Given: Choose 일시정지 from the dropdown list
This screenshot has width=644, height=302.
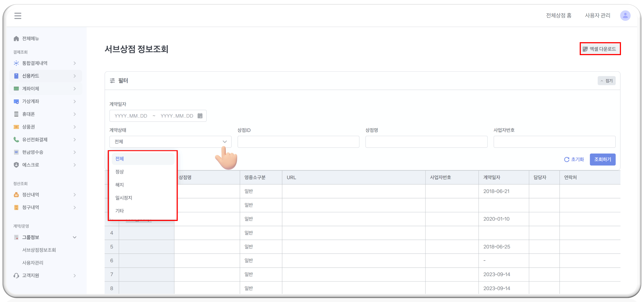Looking at the screenshot, I should click(x=124, y=198).
